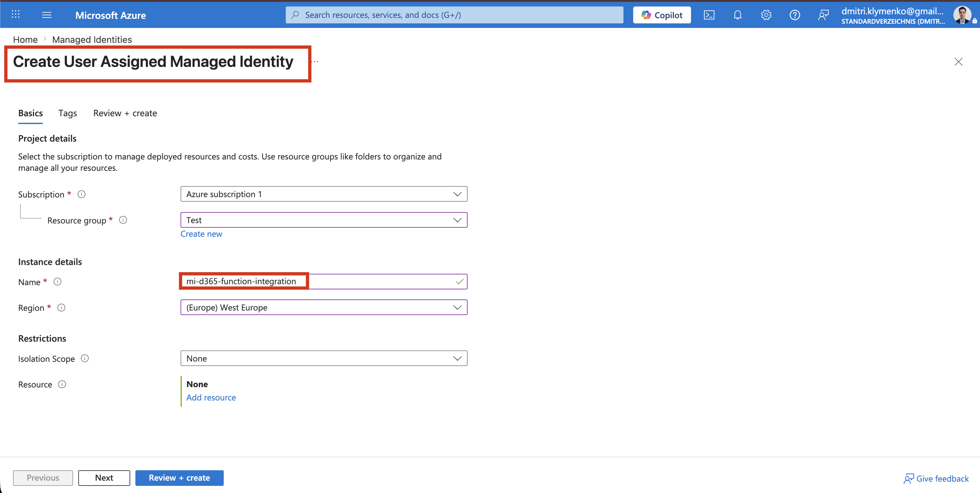Viewport: 980px width, 493px height.
Task: Close the Create Managed Identity blade
Action: tap(958, 62)
